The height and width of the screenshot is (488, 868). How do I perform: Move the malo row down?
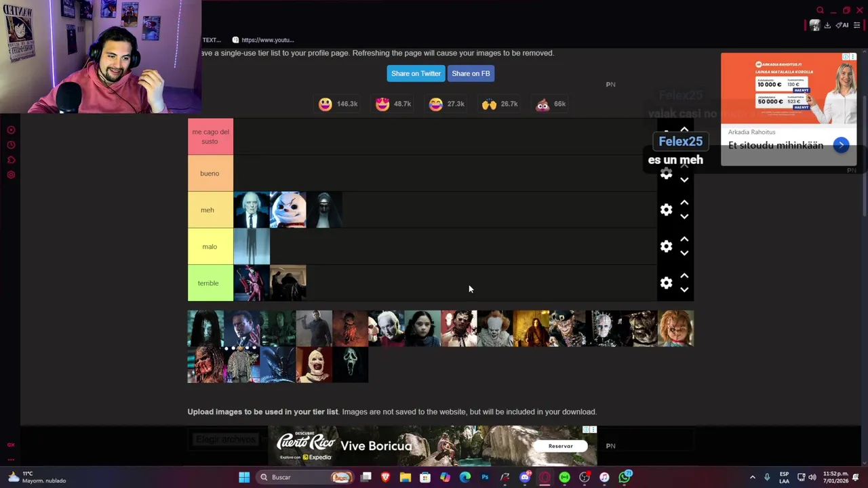coord(684,253)
